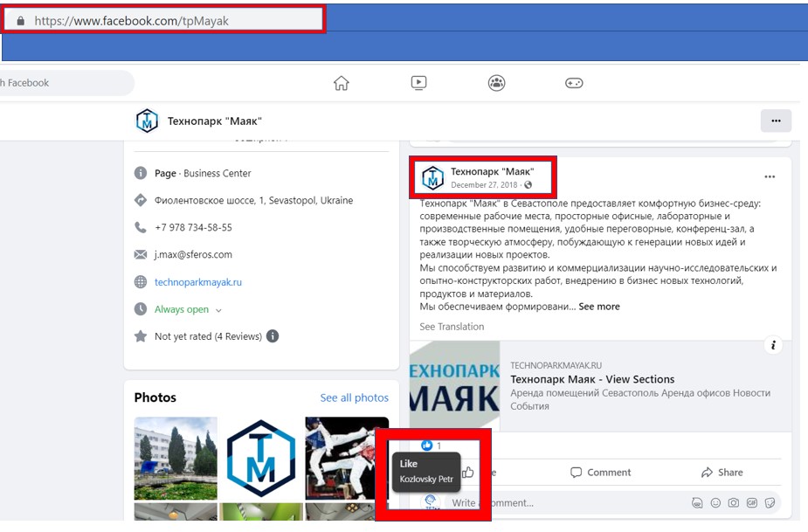Expand the Always open hours chevron

pyautogui.click(x=218, y=310)
